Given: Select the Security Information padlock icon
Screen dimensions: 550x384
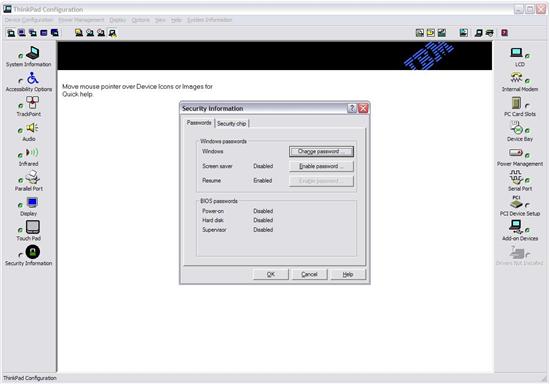Looking at the screenshot, I should coord(33,252).
